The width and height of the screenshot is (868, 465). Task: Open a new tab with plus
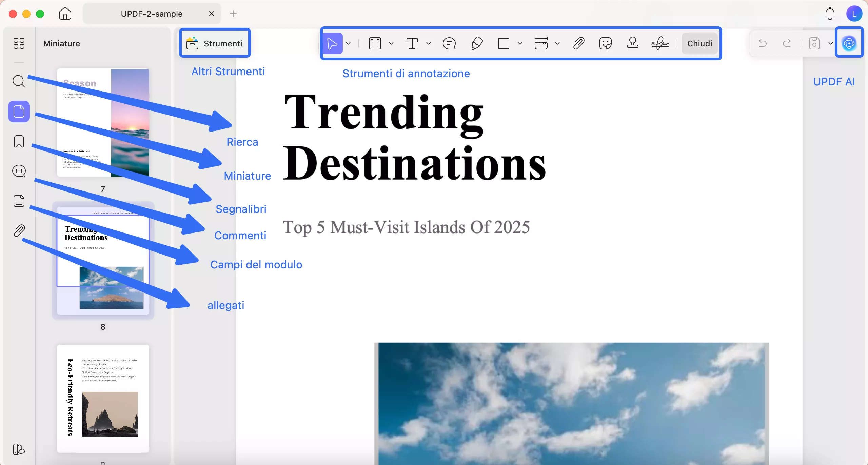[x=233, y=14]
